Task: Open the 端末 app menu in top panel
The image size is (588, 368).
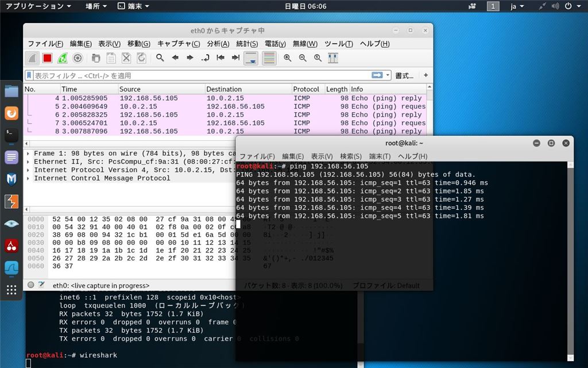Action: click(133, 6)
